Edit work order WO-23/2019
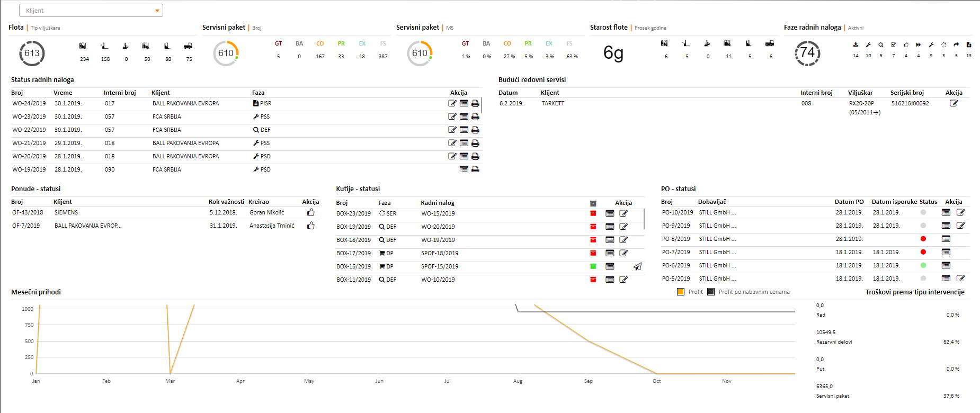Screen dimensions: 980x413 pyautogui.click(x=452, y=116)
